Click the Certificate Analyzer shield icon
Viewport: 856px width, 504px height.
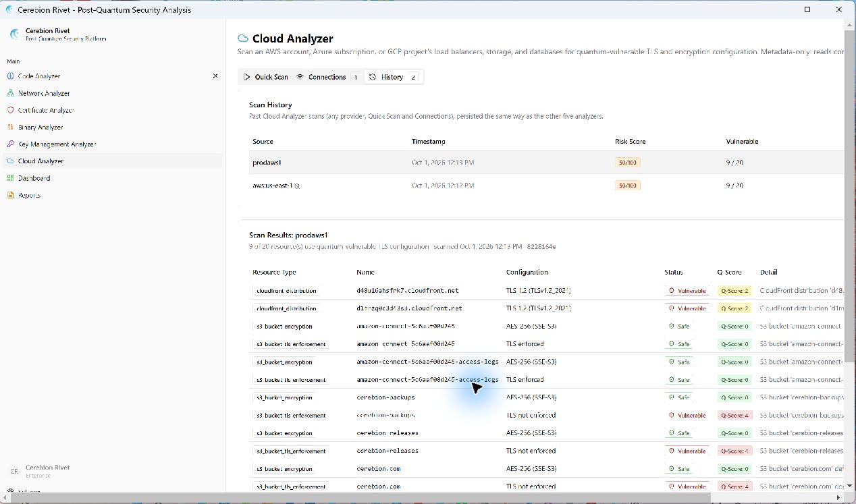click(10, 110)
